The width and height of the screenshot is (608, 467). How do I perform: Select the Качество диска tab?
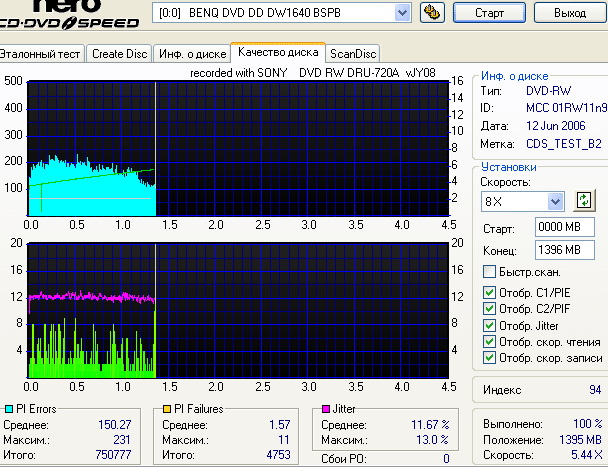[278, 52]
